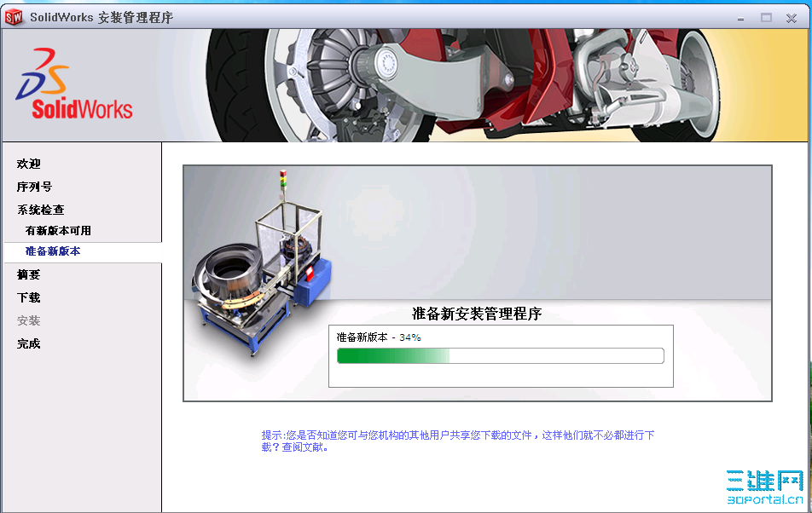Click the 准备新安装管理程序 heading
Viewport: 812px width, 513px height.
point(477,314)
